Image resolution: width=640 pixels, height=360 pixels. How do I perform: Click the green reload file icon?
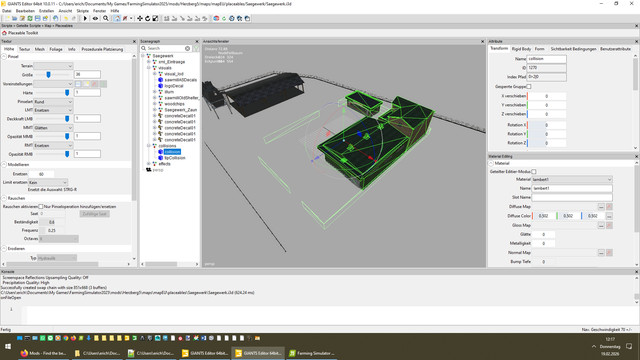(30, 18)
